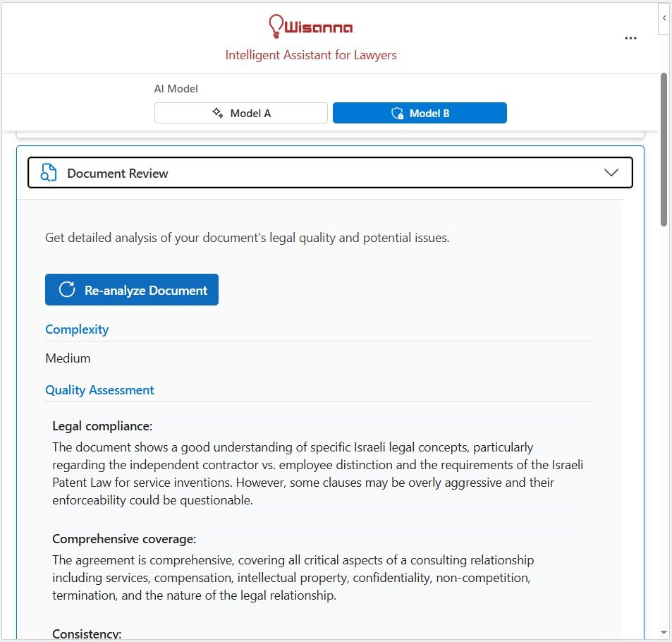
Task: Click the shield icon on Model B
Action: 397,113
